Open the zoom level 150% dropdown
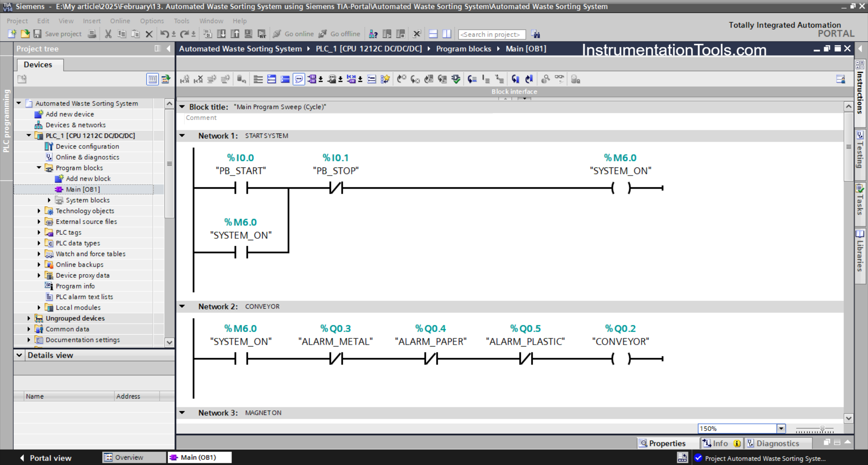868x465 pixels. tap(781, 428)
